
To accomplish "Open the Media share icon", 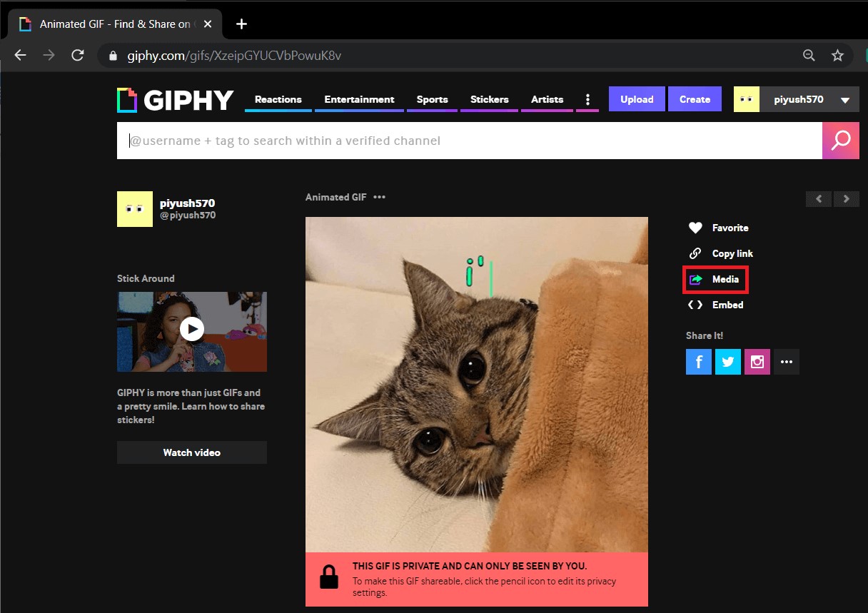I will (x=696, y=279).
